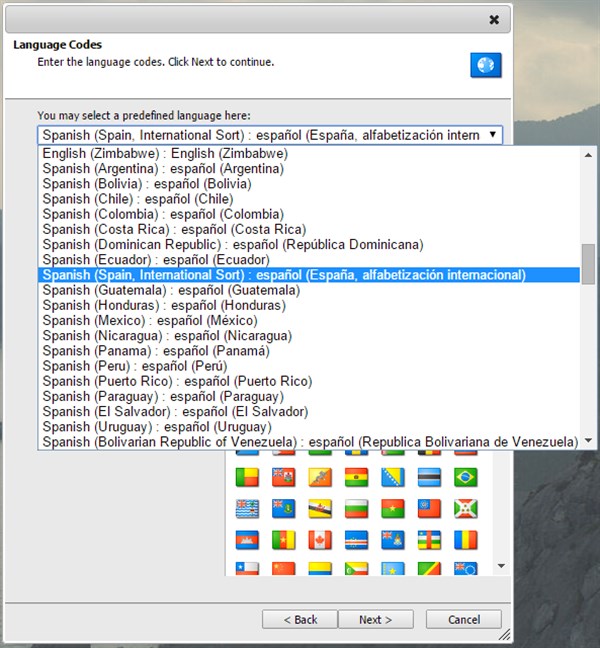Viewport: 600px width, 648px height.
Task: Pick the Canada maple leaf flag
Action: click(x=320, y=540)
